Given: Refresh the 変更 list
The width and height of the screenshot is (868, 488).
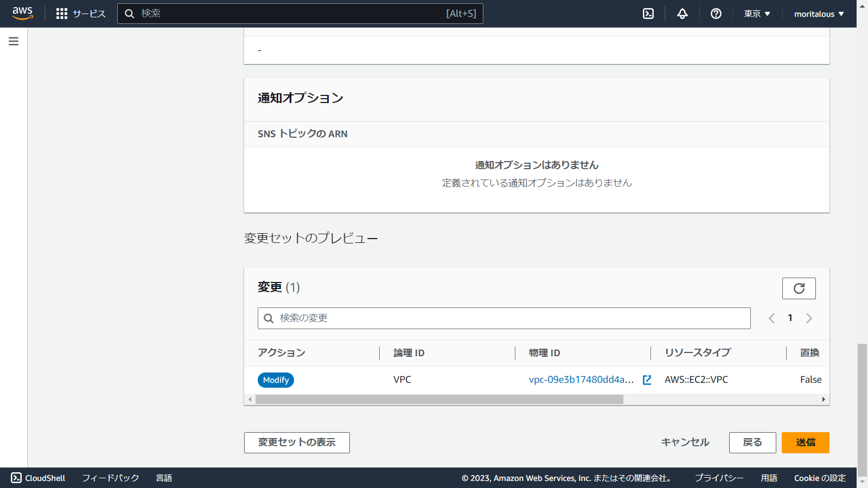Looking at the screenshot, I should pyautogui.click(x=799, y=288).
